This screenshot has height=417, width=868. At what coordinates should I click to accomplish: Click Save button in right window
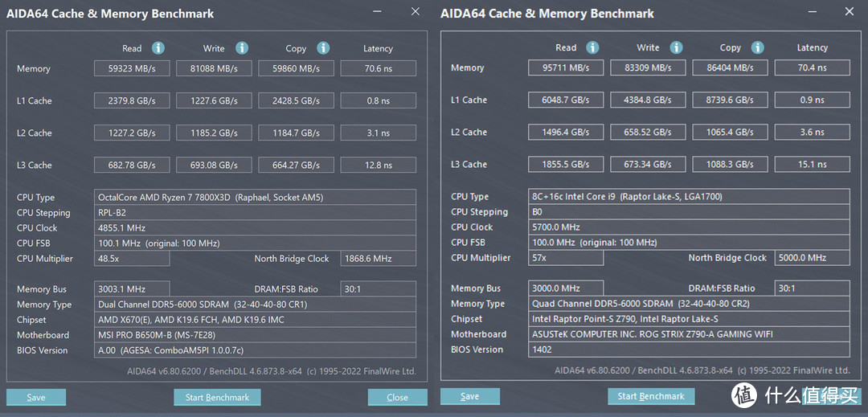coord(470,396)
